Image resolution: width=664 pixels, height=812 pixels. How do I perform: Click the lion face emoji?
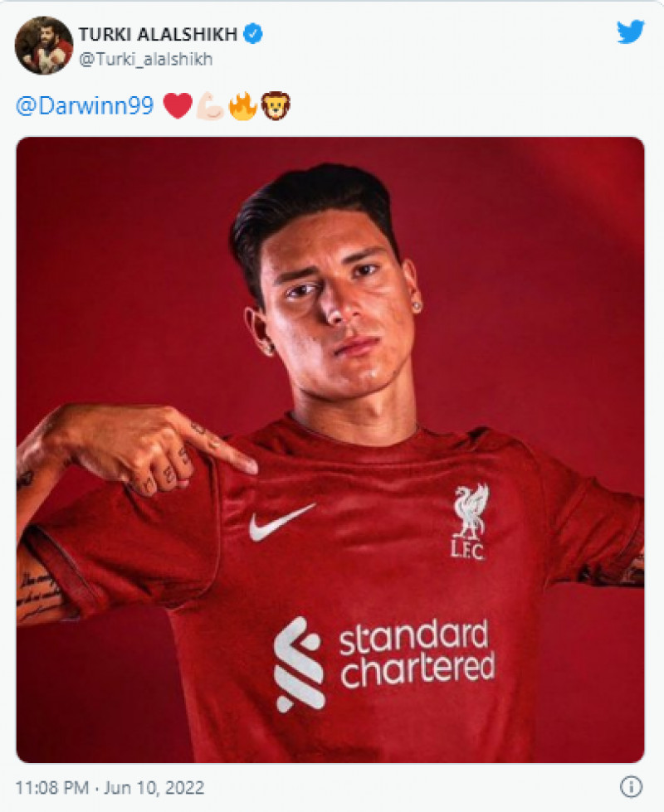tap(276, 106)
